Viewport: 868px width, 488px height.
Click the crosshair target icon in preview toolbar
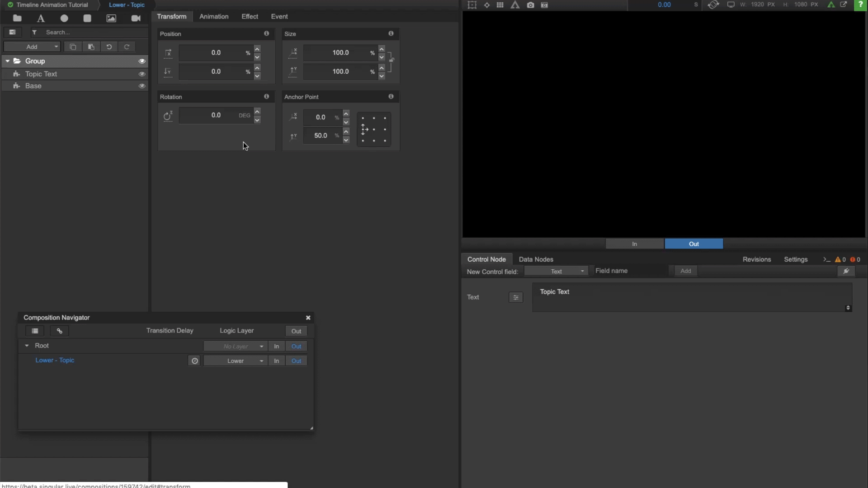tap(487, 5)
